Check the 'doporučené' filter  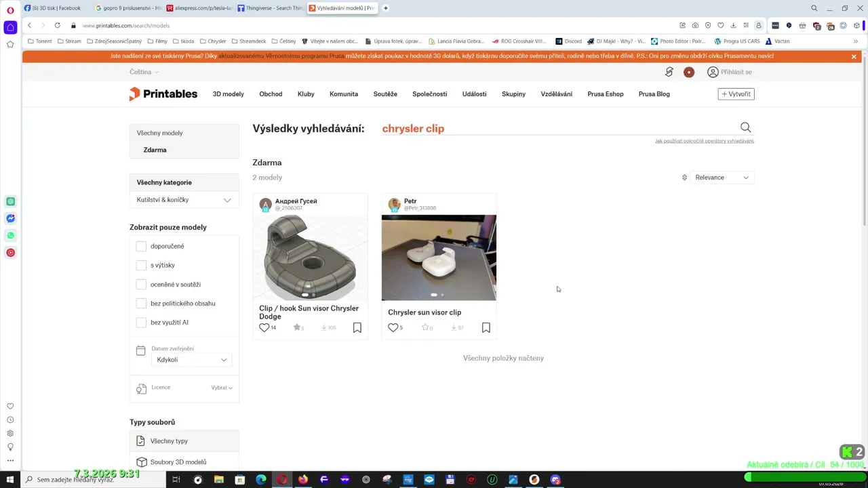pos(141,246)
